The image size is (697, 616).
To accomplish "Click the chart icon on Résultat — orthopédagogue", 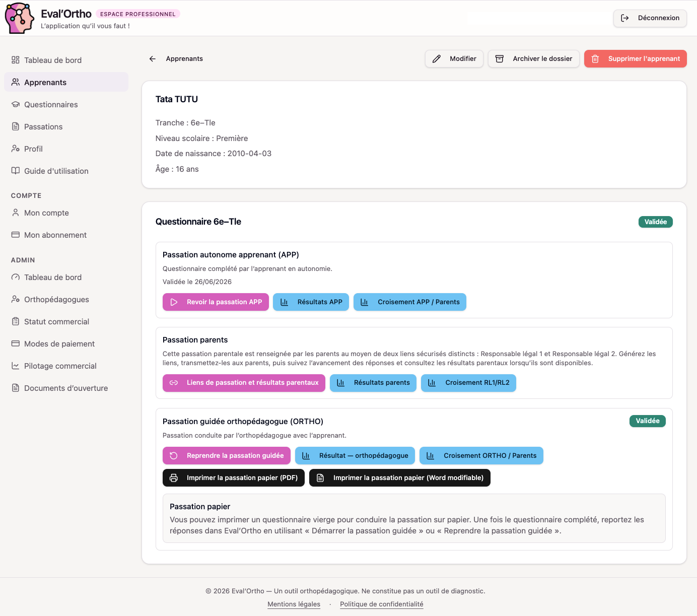I will pyautogui.click(x=306, y=456).
